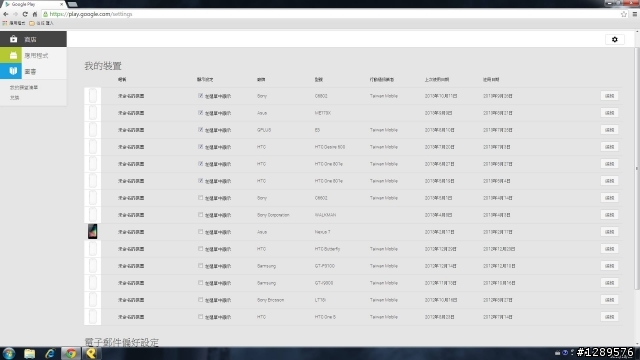Open the green Android apps section

(x=33, y=55)
